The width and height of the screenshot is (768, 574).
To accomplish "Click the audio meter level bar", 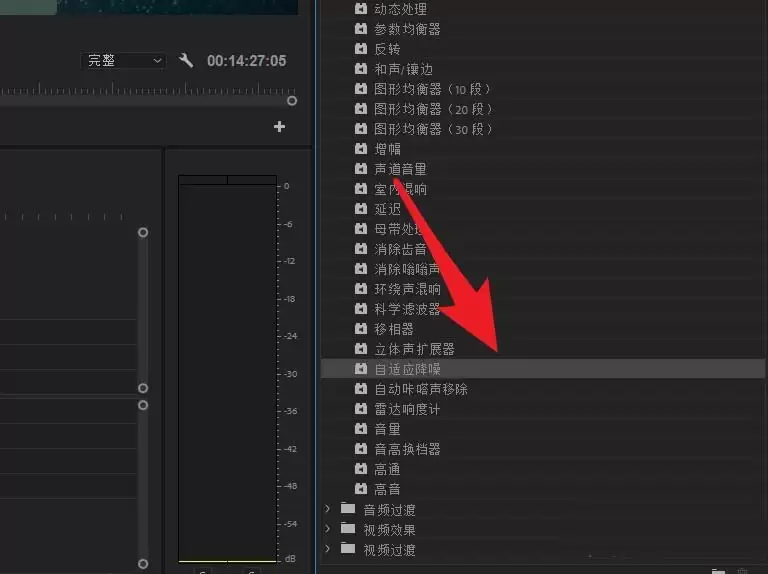I will (x=227, y=368).
